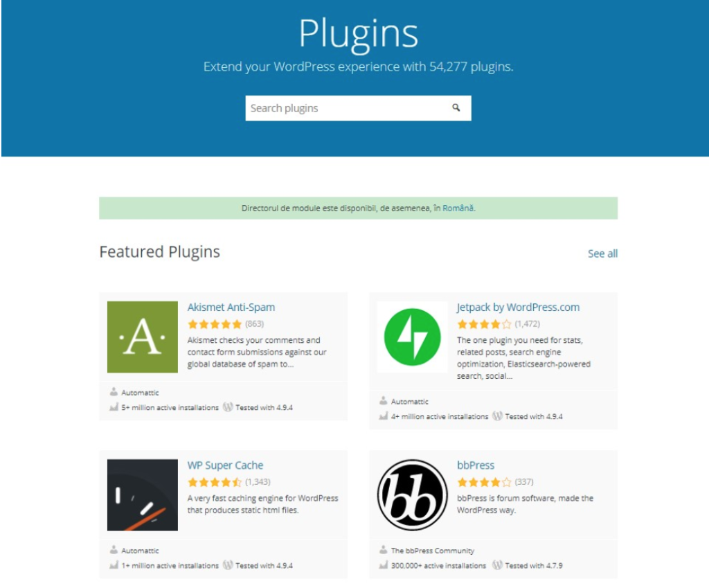709x588 pixels.
Task: Open the WP Super Cache title link
Action: point(225,465)
